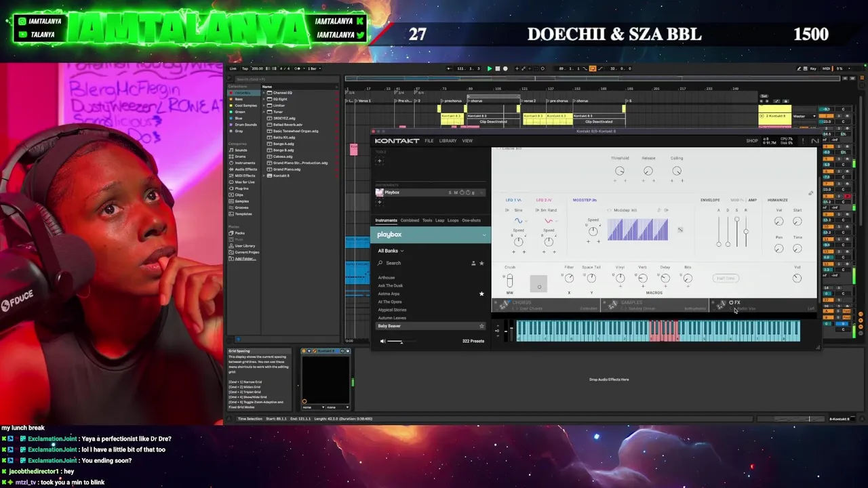Open the Clips category

239,195
